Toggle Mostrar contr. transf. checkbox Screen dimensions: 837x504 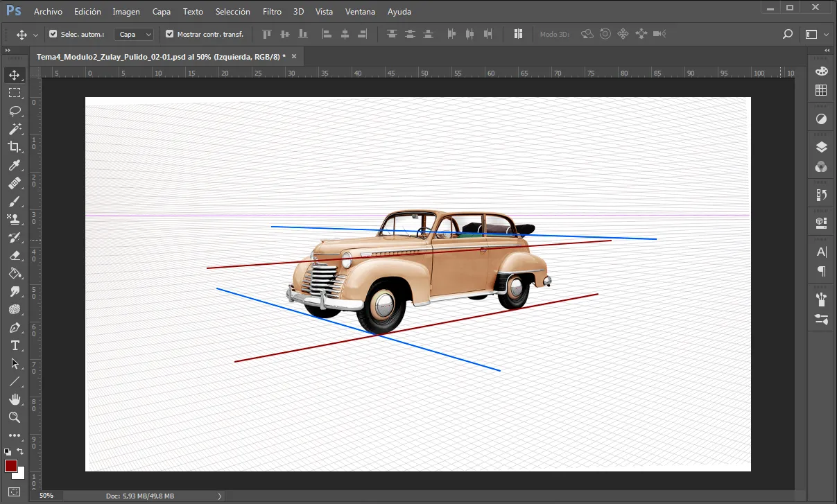point(170,34)
